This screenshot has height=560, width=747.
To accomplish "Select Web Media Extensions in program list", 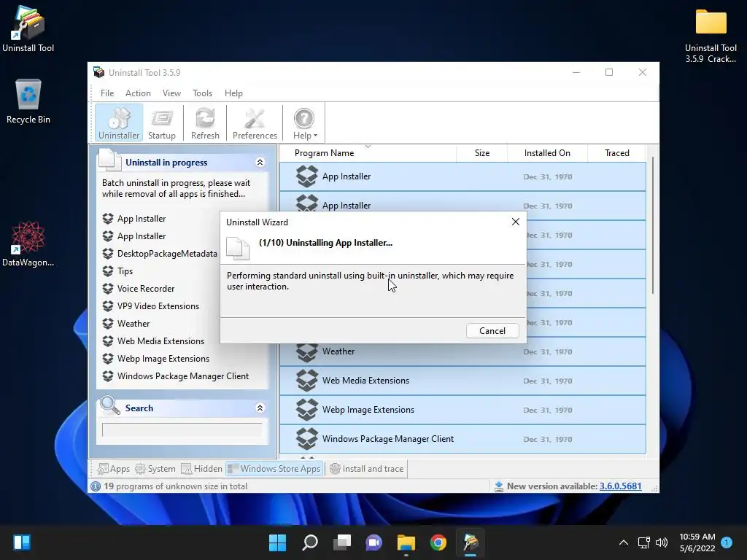I will click(x=462, y=381).
